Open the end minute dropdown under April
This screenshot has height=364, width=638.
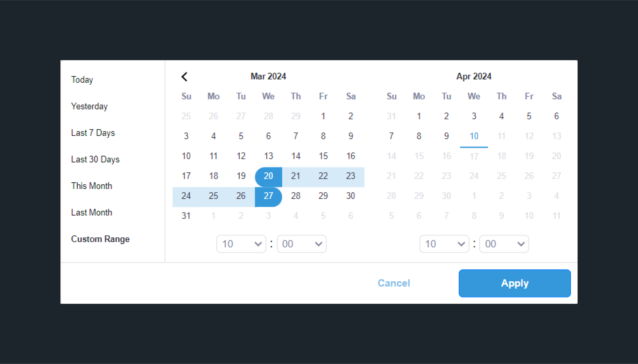pos(504,244)
